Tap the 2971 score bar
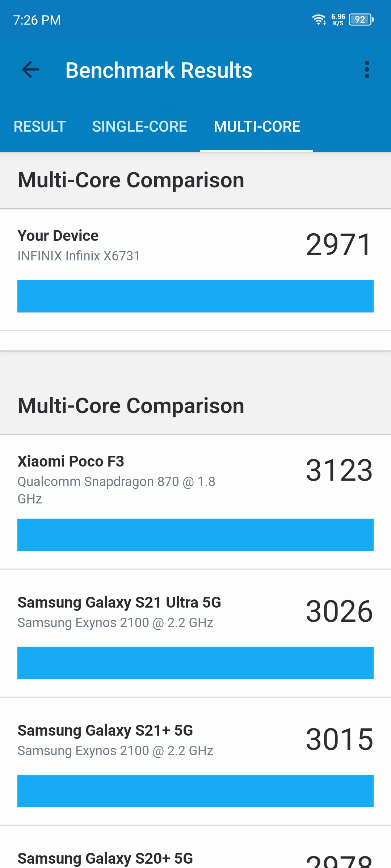The image size is (391, 868). click(195, 296)
